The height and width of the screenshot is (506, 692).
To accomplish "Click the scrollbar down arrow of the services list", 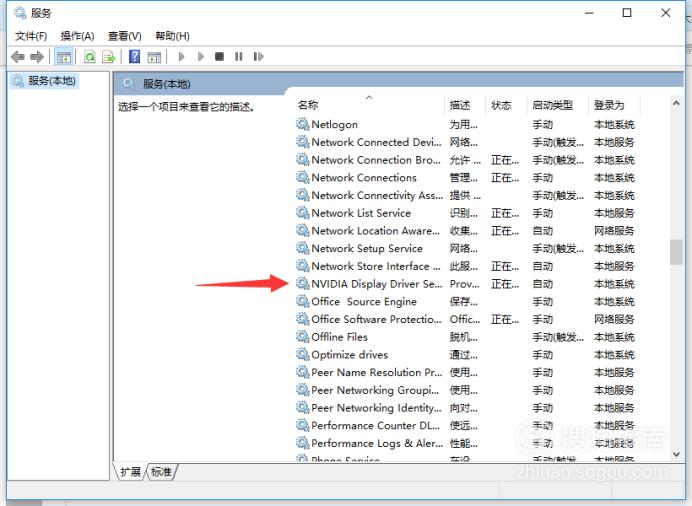I will click(x=676, y=454).
